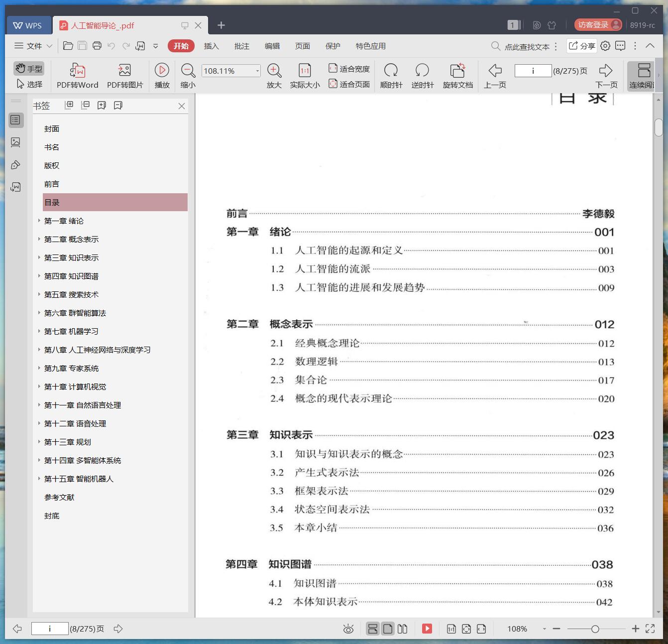668x644 pixels.
Task: Click the undo arrow icon
Action: pos(111,46)
